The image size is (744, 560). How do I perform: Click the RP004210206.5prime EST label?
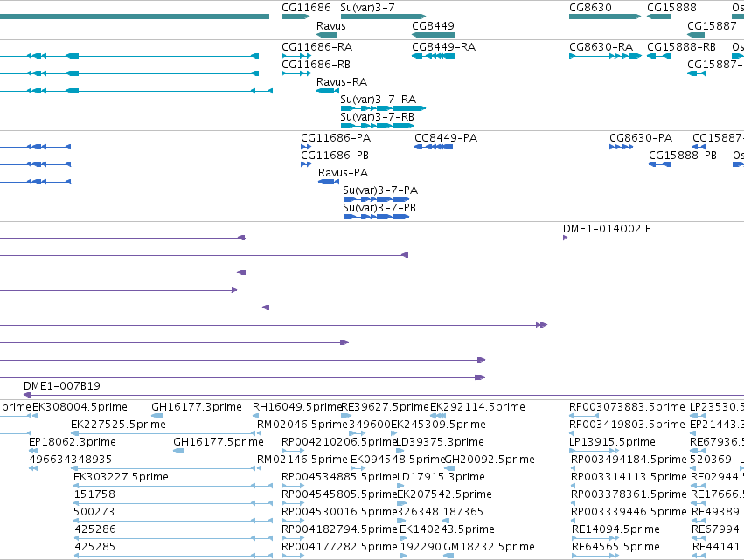(x=339, y=442)
